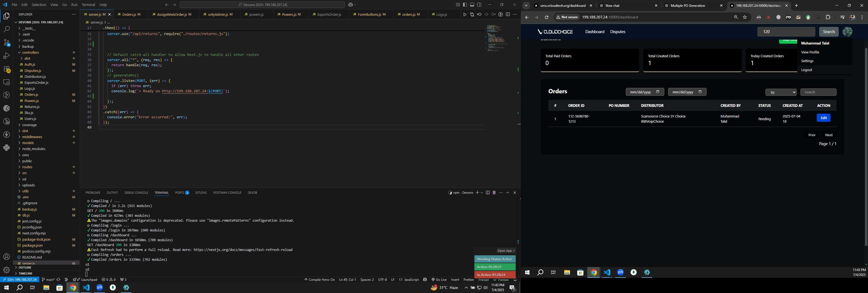
Task: Click Chrome zoom magnifier icon in address bar
Action: (736, 17)
